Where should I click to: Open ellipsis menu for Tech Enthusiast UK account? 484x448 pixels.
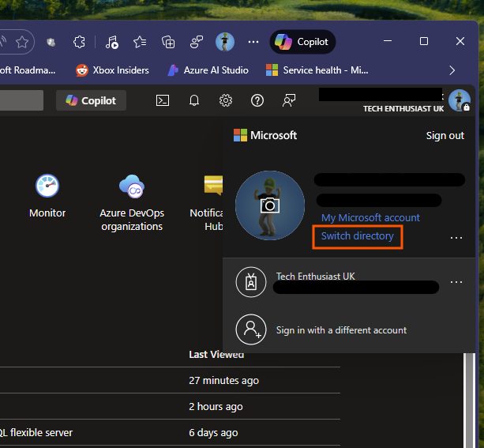[456, 282]
